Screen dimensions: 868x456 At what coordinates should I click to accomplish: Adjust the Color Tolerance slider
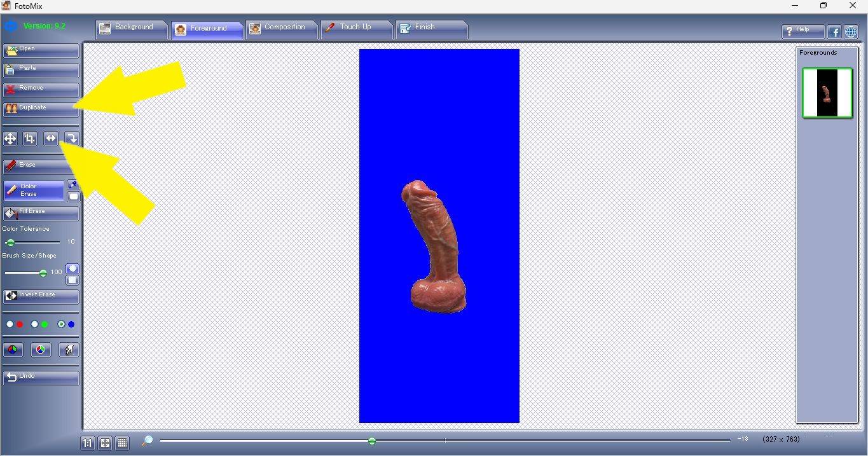[11, 242]
